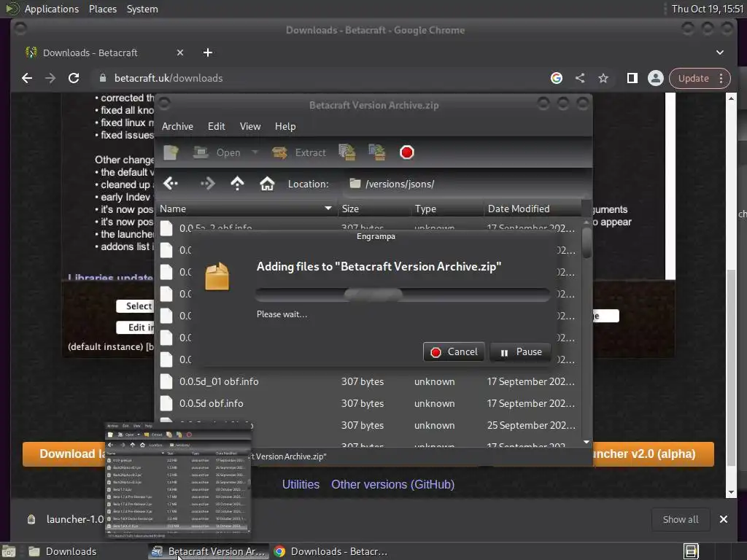Image resolution: width=747 pixels, height=560 pixels.
Task: Click Show all downloads button
Action: tap(681, 519)
